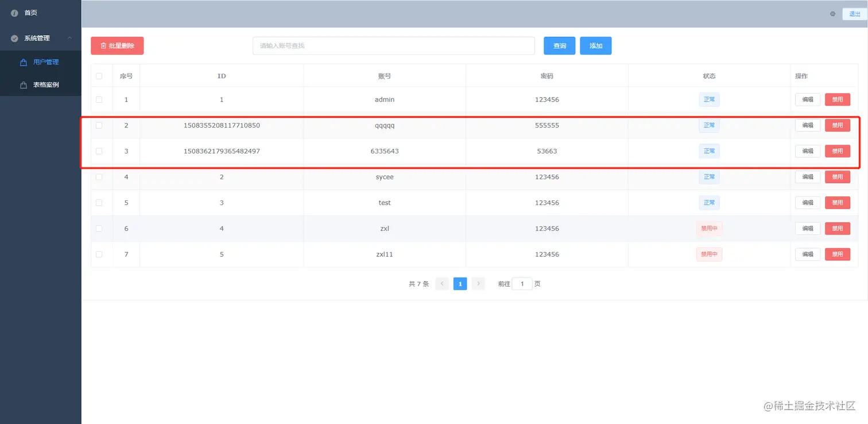Disable the 6335643 account

[x=838, y=151]
